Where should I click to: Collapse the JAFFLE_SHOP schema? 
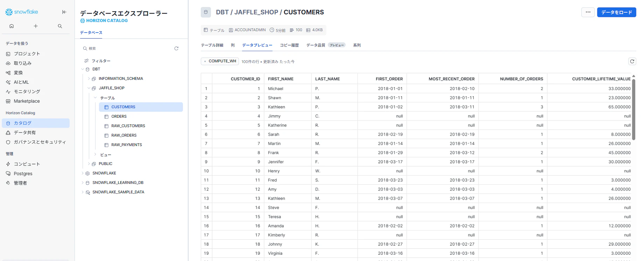[89, 88]
